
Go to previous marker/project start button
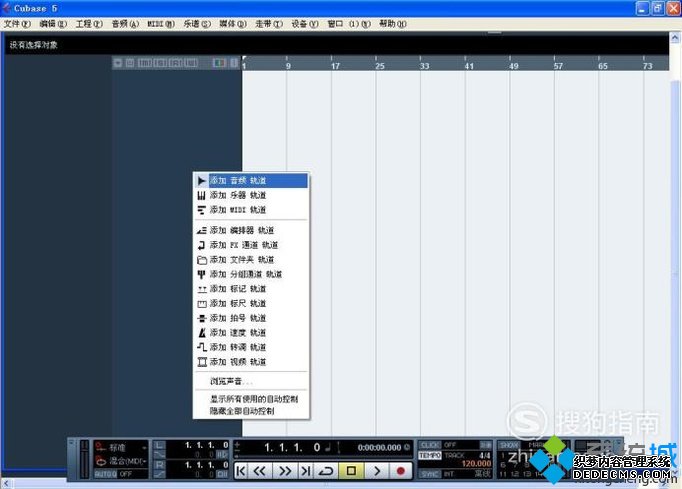coord(241,471)
